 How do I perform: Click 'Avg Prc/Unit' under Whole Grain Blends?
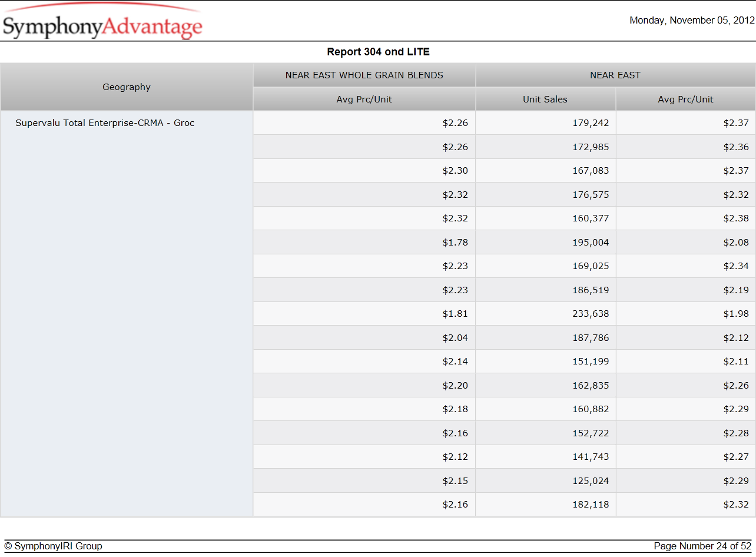364,100
